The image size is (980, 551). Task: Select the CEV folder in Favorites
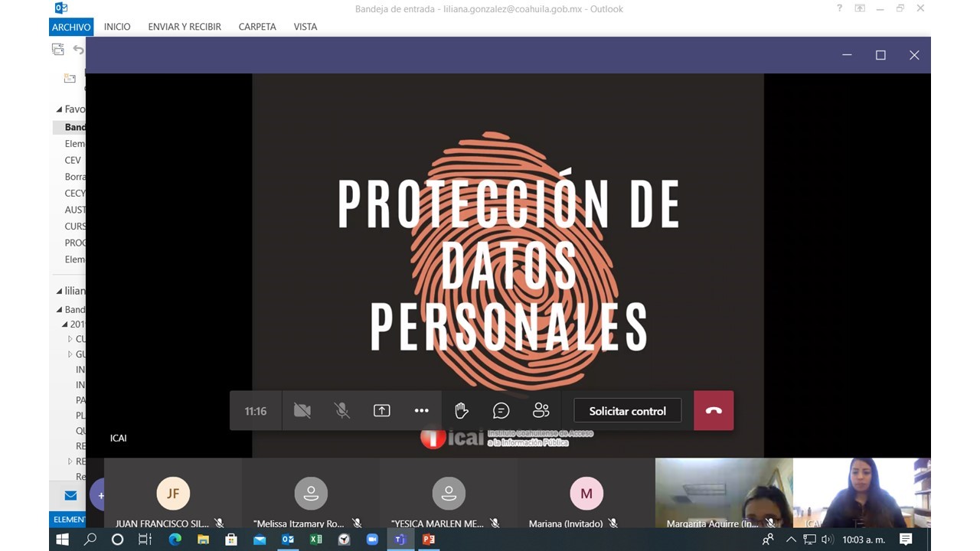[x=73, y=161]
